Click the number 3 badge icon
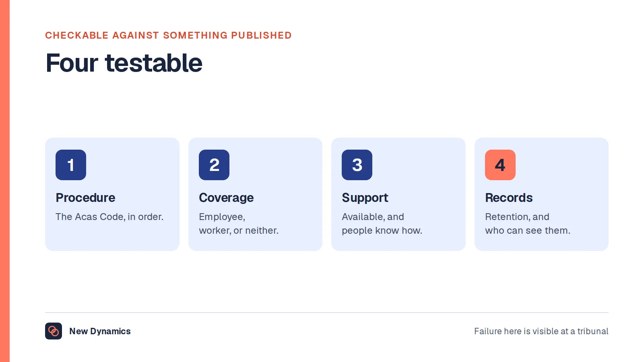The width and height of the screenshot is (644, 362). point(357,165)
